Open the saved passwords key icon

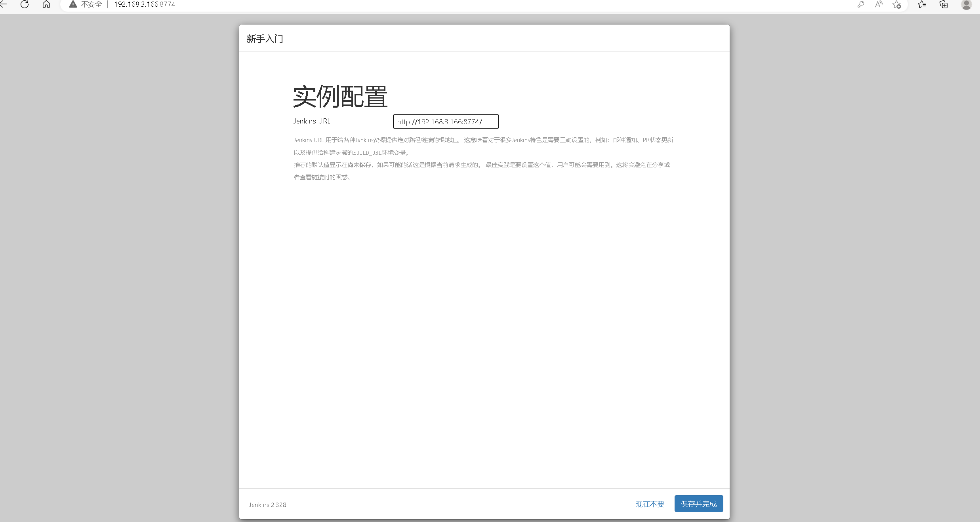pos(860,4)
